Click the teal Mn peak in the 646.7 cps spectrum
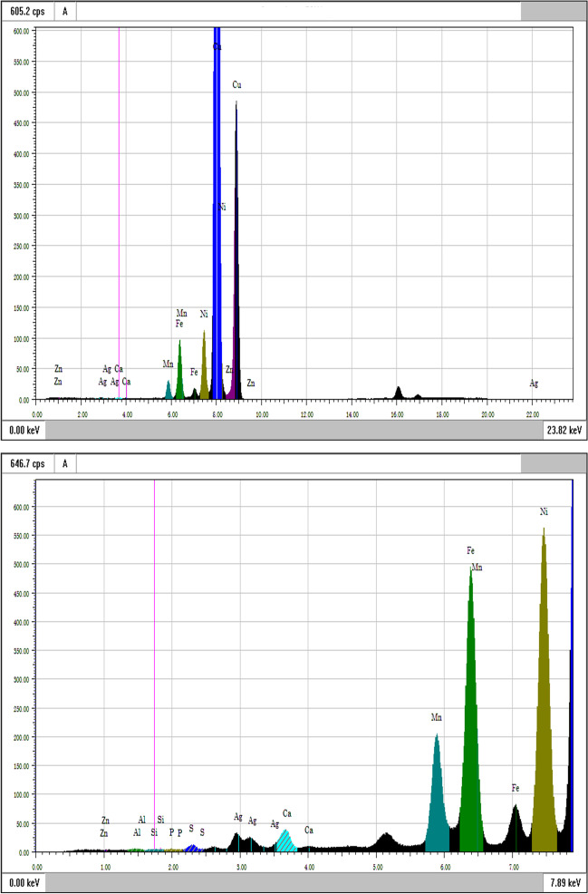This screenshot has width=588, height=894. [437, 810]
